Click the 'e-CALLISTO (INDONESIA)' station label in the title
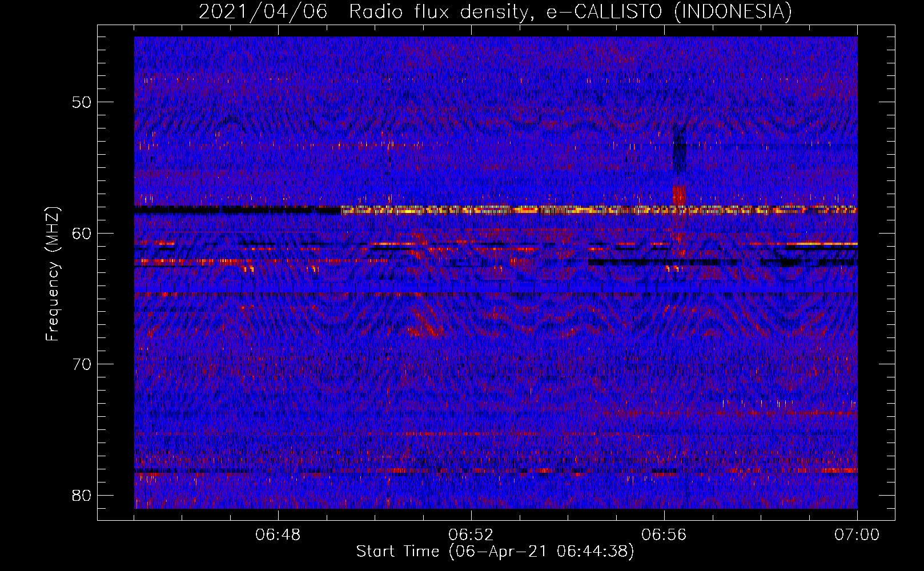This screenshot has height=571, width=924. 669,12
